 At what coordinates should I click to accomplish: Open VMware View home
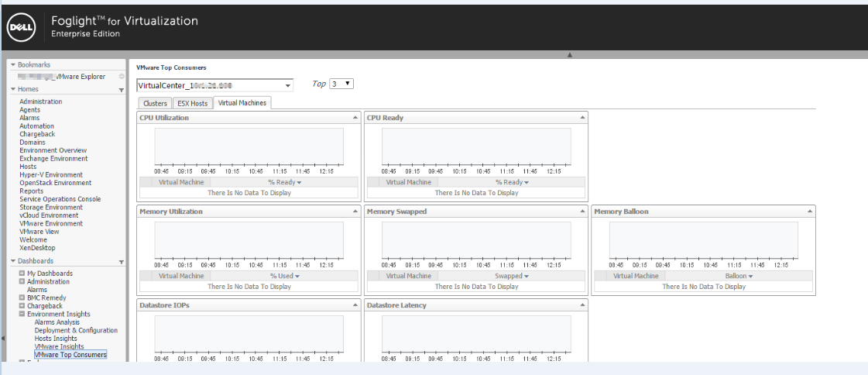pyautogui.click(x=39, y=232)
